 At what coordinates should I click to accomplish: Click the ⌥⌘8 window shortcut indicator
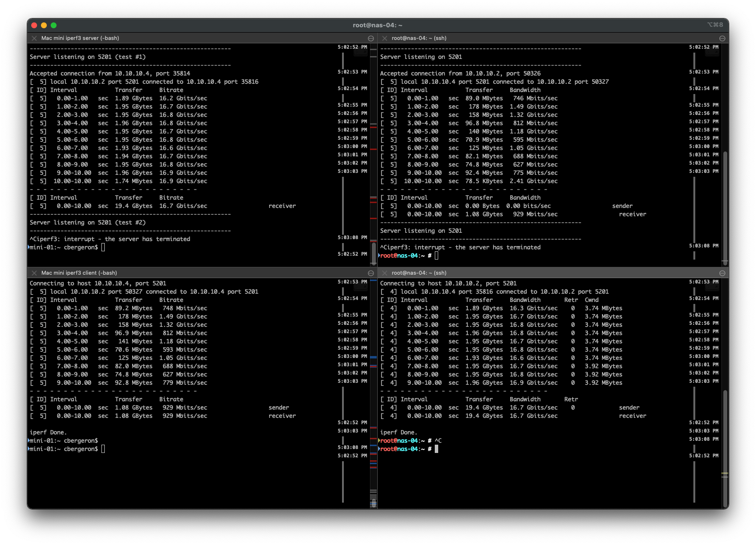coord(715,25)
